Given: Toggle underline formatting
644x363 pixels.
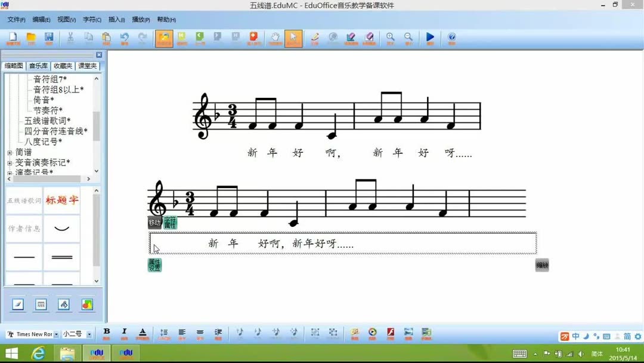Looking at the screenshot, I should pos(143,333).
